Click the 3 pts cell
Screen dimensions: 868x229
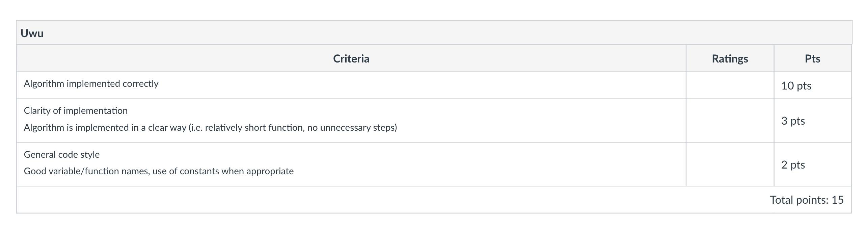pos(813,121)
